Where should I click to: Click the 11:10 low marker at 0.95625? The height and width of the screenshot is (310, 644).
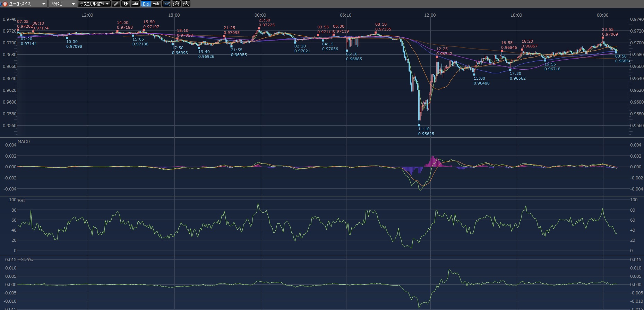coord(419,125)
